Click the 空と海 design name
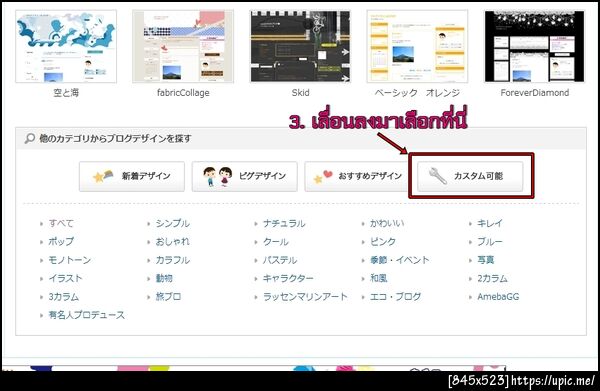600x391 pixels. coord(66,93)
